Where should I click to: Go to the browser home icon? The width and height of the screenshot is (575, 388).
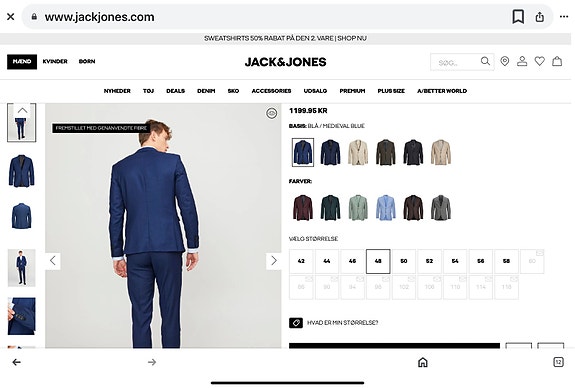pos(423,362)
